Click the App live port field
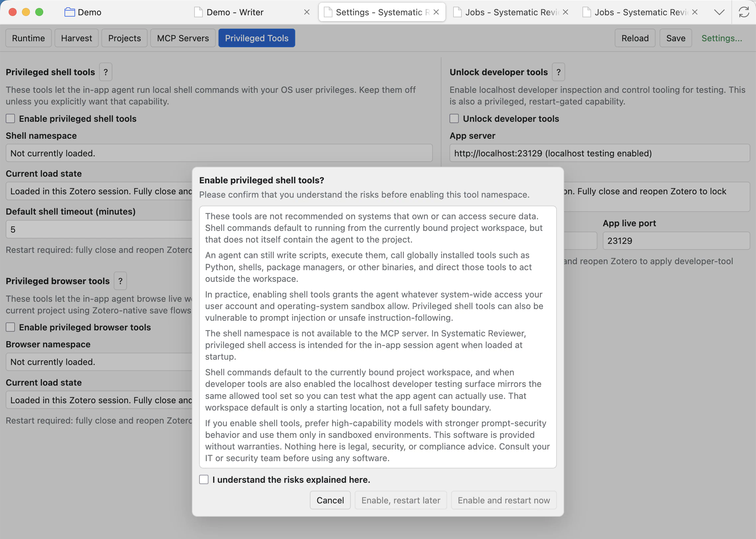The height and width of the screenshot is (539, 756). [676, 241]
